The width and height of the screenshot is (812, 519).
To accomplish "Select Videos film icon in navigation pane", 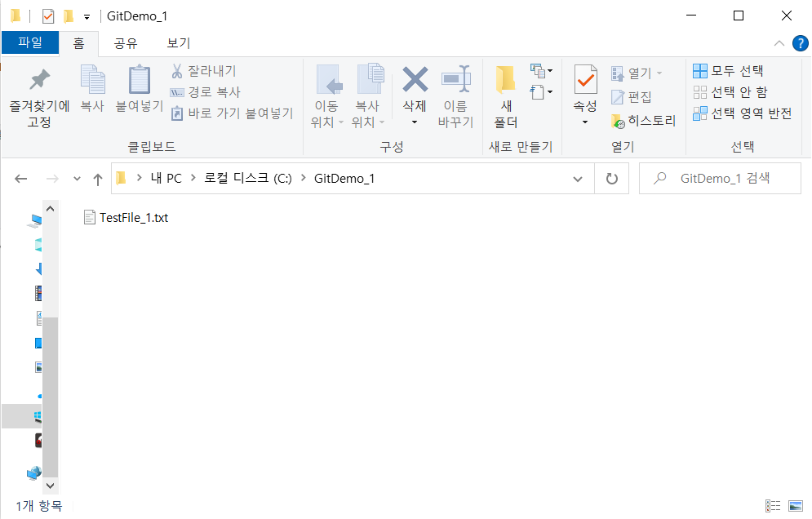I will coord(38,293).
